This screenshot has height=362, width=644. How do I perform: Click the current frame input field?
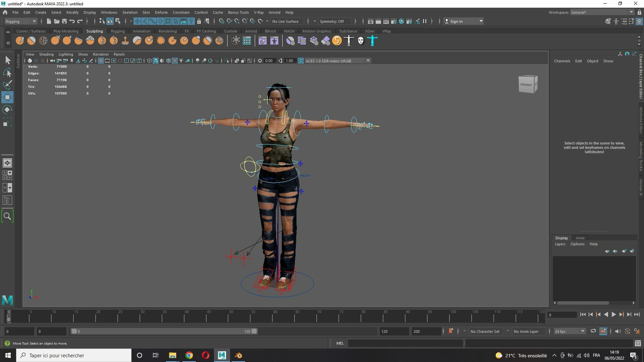coord(562,315)
